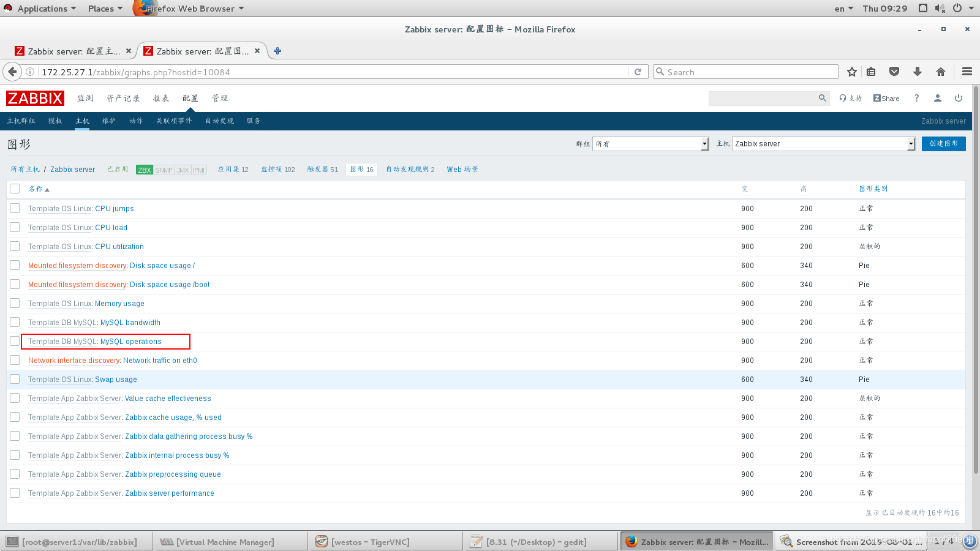The image size is (980, 551).
Task: Open the Template App Zabbix Server link for cache usage
Action: click(75, 417)
